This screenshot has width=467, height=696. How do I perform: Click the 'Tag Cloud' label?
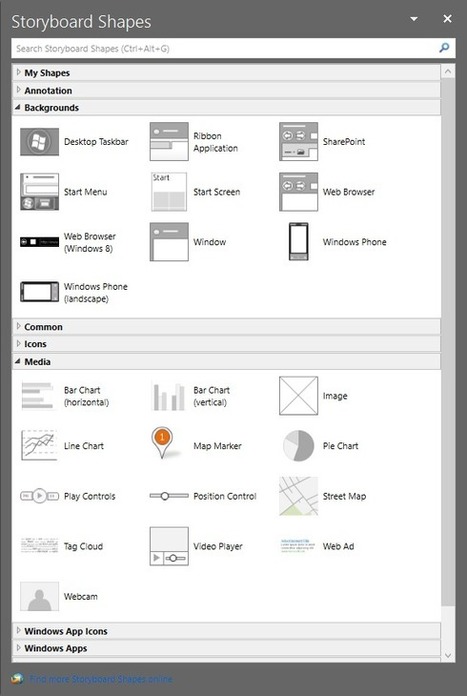pos(83,546)
